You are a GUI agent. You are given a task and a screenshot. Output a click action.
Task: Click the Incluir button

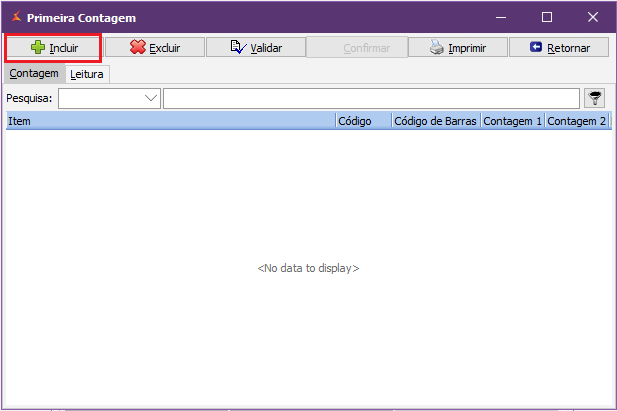(54, 48)
